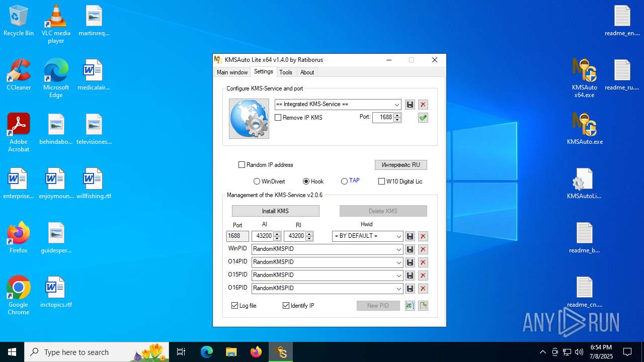This screenshot has height=362, width=644.
Task: Select the TAP radio button
Action: (x=344, y=182)
